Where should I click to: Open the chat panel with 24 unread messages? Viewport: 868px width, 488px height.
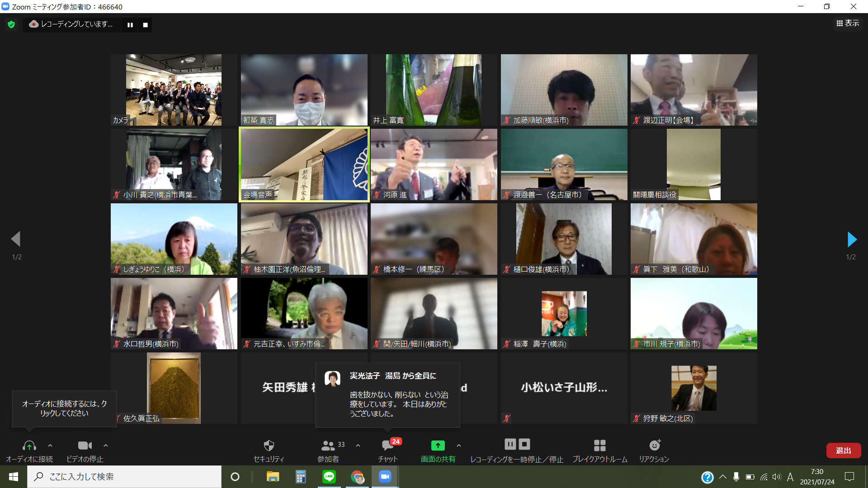387,446
